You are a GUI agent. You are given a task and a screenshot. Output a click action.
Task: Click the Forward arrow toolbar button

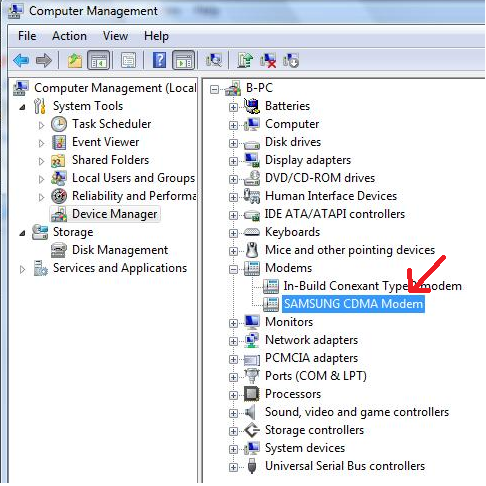coord(44,61)
